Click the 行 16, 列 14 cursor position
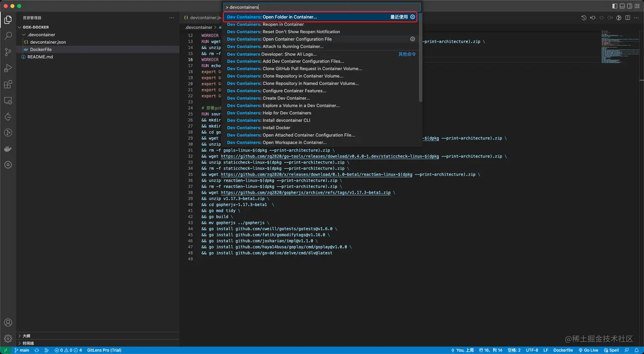 [491, 350]
